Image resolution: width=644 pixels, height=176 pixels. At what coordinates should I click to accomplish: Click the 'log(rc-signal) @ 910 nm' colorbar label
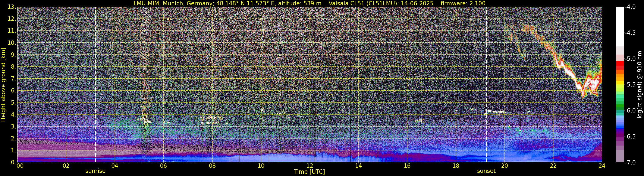click(x=640, y=85)
